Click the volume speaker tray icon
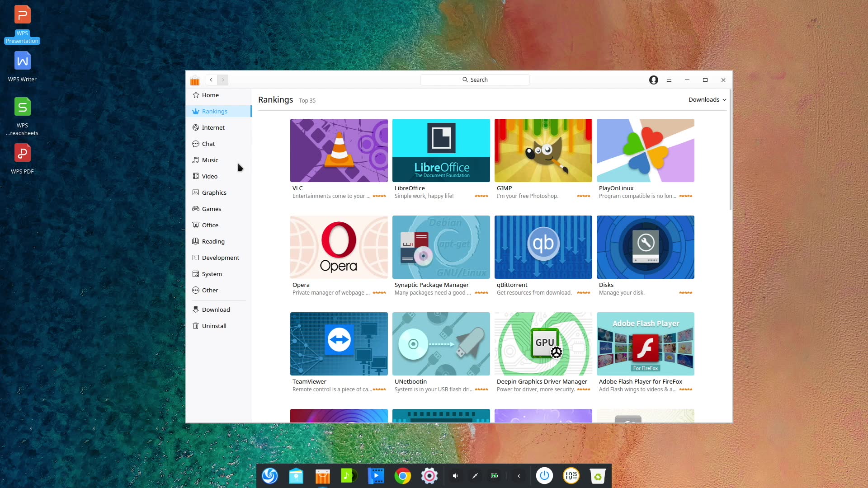The width and height of the screenshot is (868, 488). tap(456, 476)
